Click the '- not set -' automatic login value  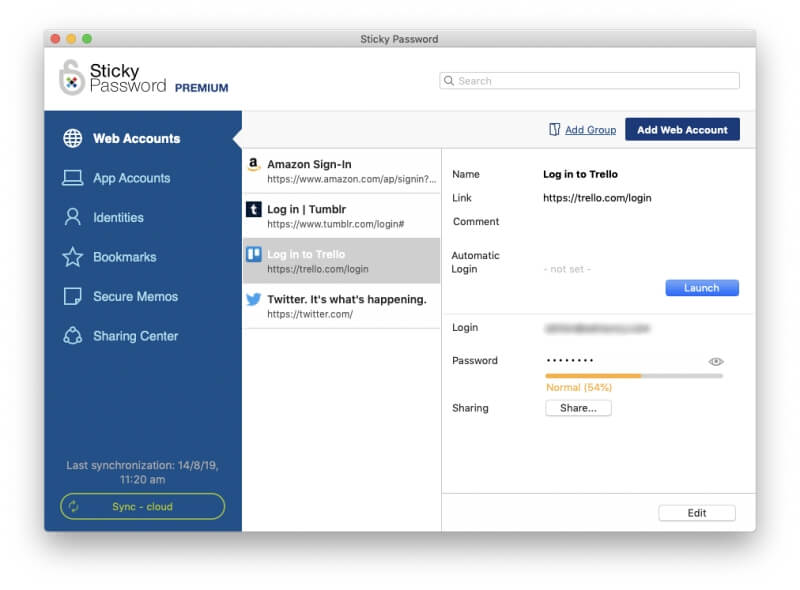pos(567,269)
